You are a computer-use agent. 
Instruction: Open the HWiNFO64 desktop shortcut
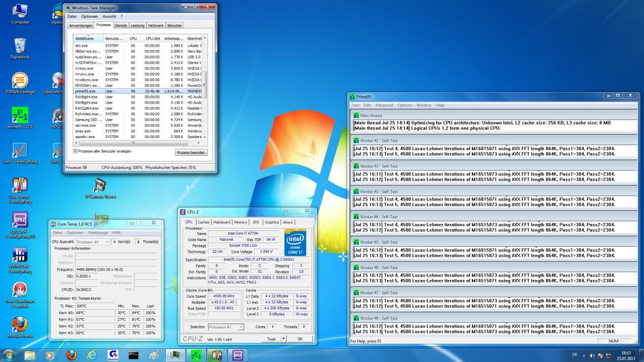tap(20, 260)
